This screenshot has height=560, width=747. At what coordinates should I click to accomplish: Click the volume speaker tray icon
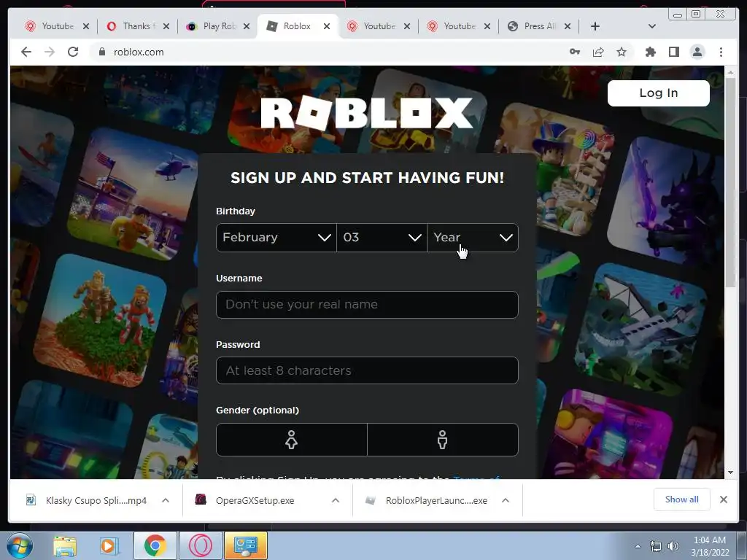[x=673, y=546]
